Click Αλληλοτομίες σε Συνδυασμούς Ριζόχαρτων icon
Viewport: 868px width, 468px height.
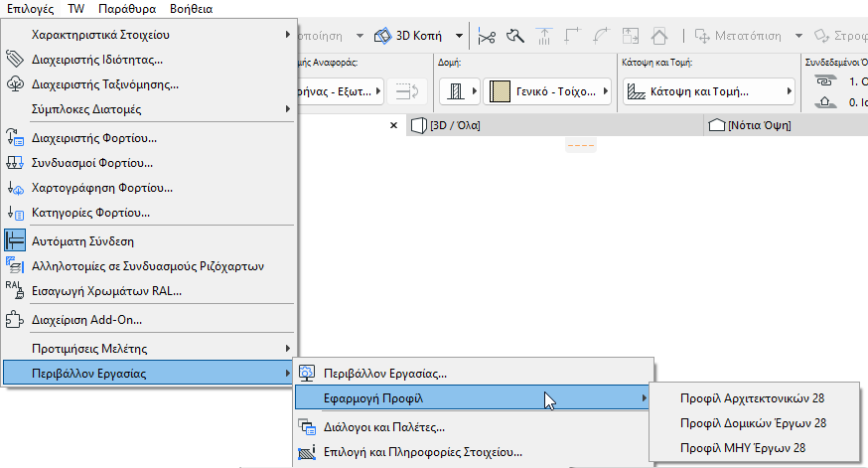pyautogui.click(x=15, y=266)
